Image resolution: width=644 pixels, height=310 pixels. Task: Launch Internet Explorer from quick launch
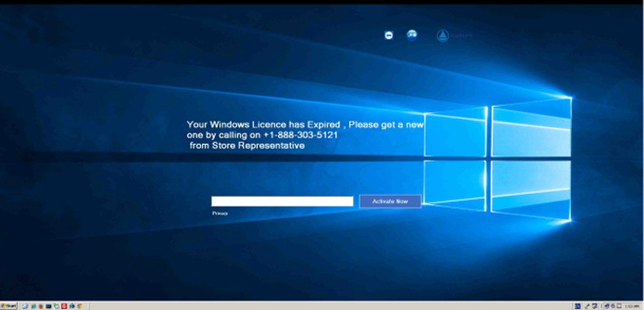tap(33, 306)
